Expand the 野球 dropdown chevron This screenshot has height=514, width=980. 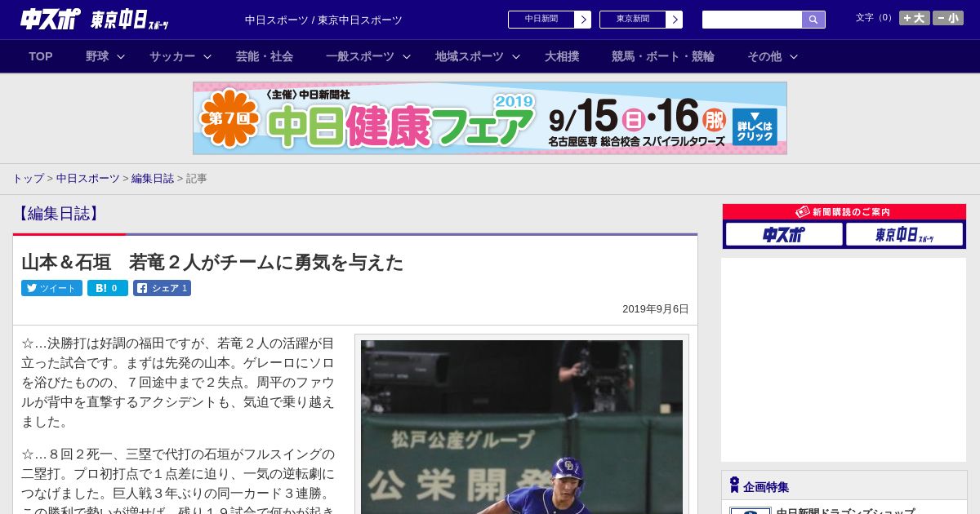(x=121, y=56)
